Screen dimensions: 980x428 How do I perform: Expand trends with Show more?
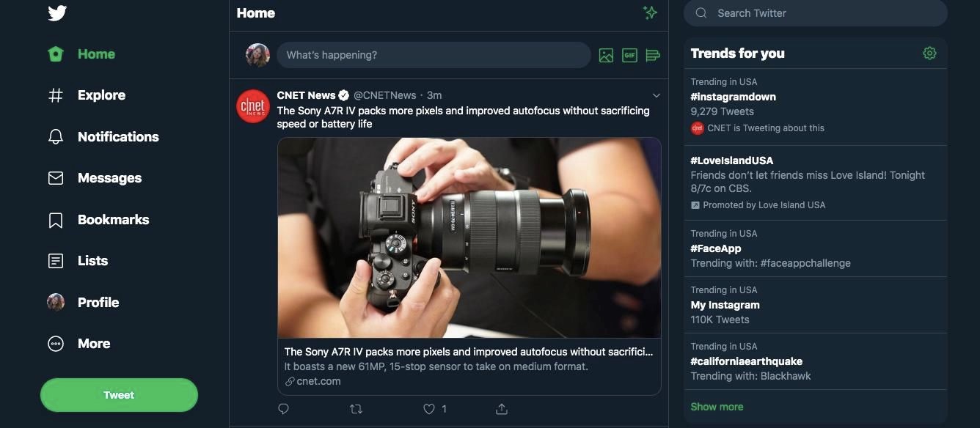point(717,407)
